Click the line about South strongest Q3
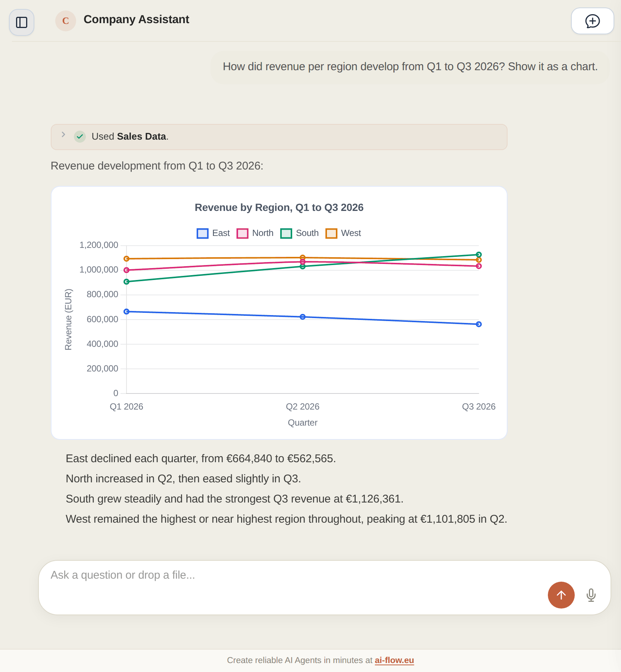The image size is (621, 672). (234, 499)
